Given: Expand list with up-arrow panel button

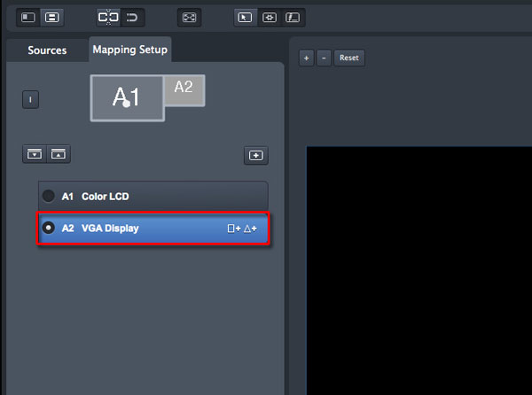Looking at the screenshot, I should 59,154.
